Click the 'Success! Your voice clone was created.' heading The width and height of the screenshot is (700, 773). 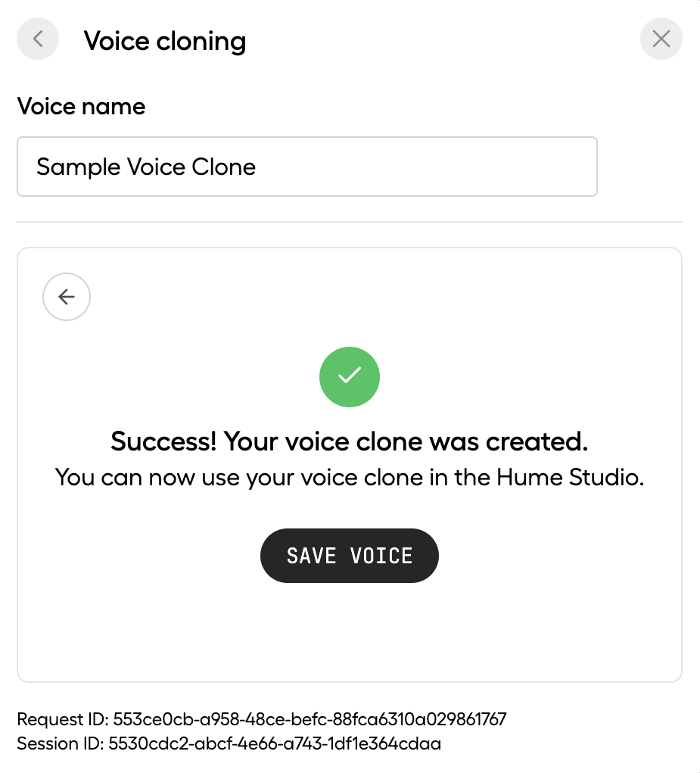[349, 441]
